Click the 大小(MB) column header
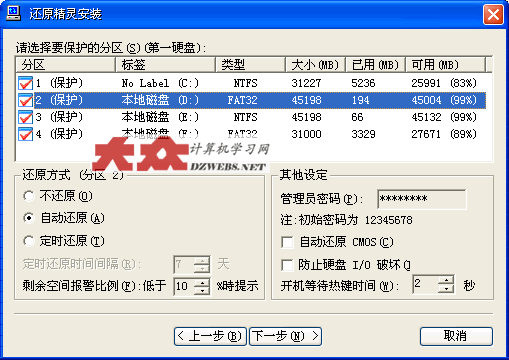The image size is (509, 360). tap(316, 65)
